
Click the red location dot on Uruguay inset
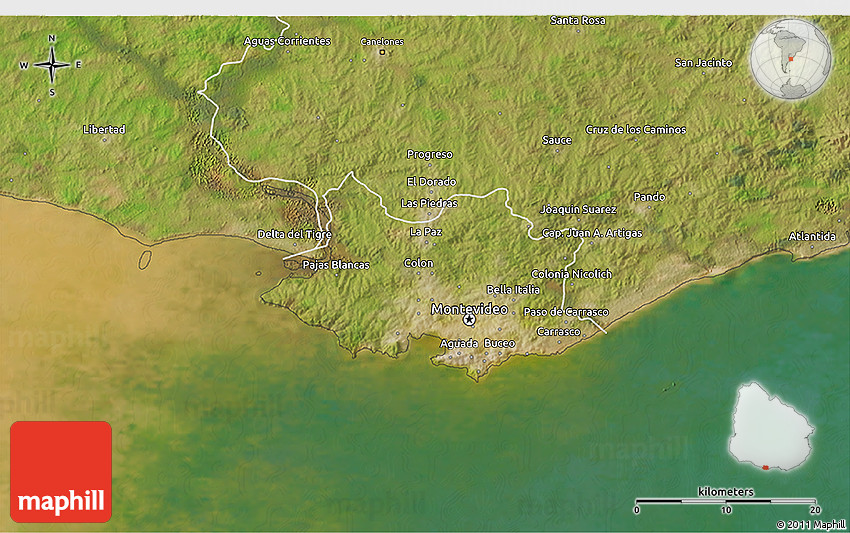[767, 466]
